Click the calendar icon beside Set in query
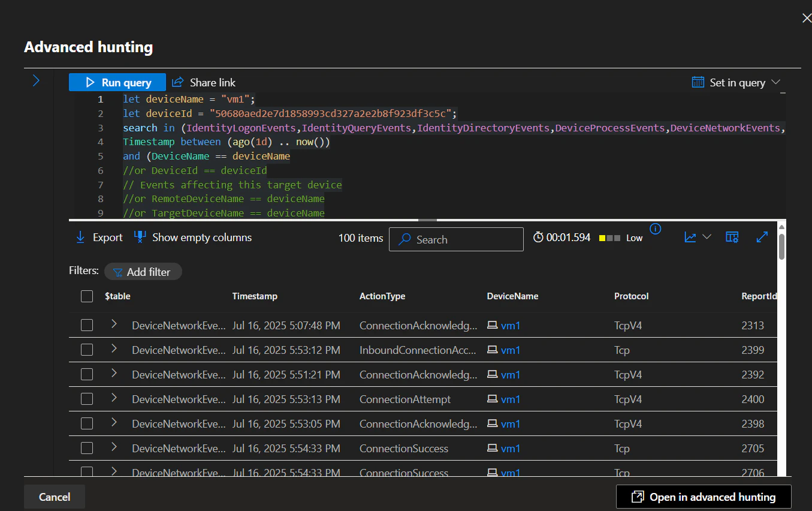The width and height of the screenshot is (812, 511). point(698,83)
